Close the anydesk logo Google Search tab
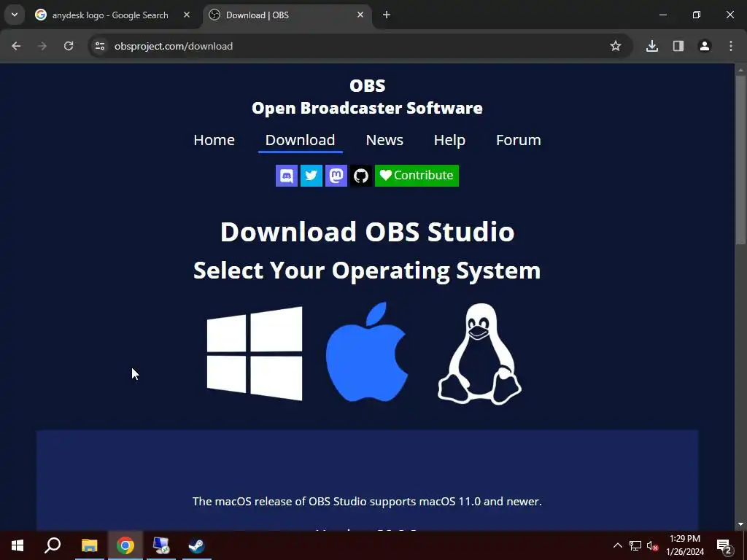The height and width of the screenshot is (560, 747). coord(187,15)
